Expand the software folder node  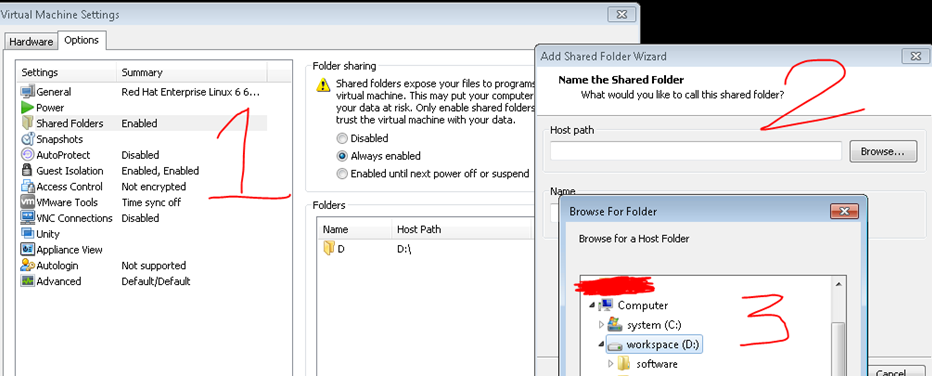click(x=610, y=364)
